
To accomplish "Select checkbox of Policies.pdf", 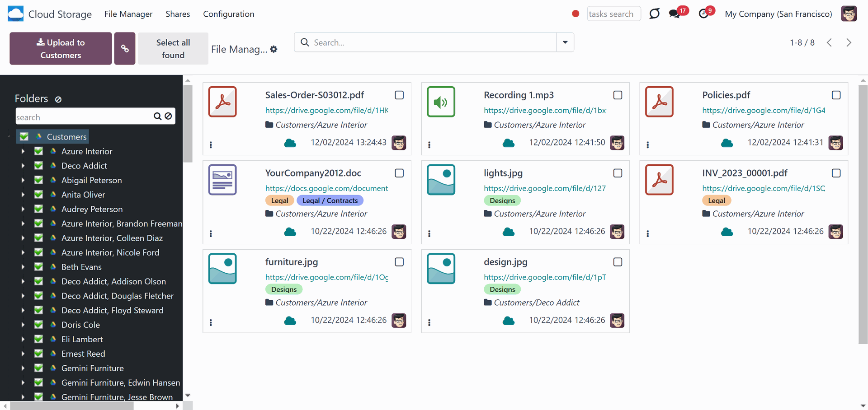I will tap(836, 95).
